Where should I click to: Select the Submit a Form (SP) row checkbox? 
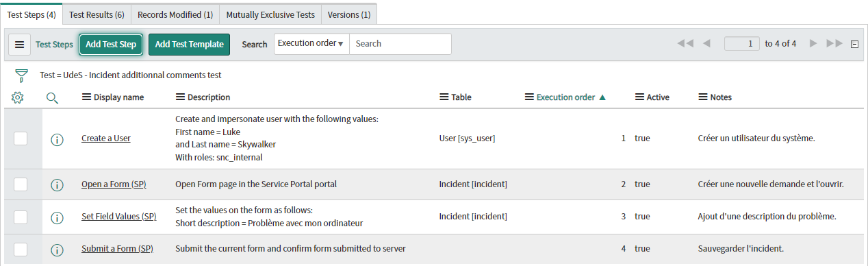tap(21, 249)
